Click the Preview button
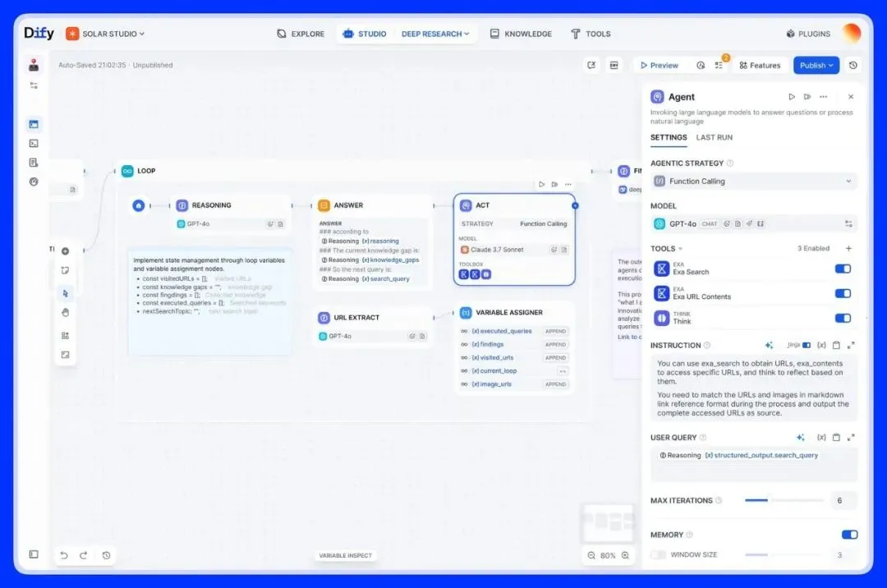Image resolution: width=887 pixels, height=588 pixels. pyautogui.click(x=659, y=66)
